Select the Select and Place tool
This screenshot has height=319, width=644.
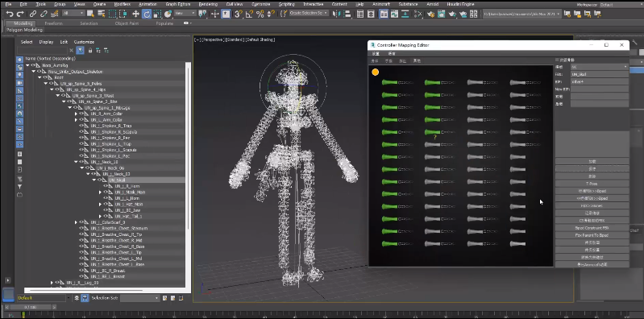pyautogui.click(x=168, y=14)
